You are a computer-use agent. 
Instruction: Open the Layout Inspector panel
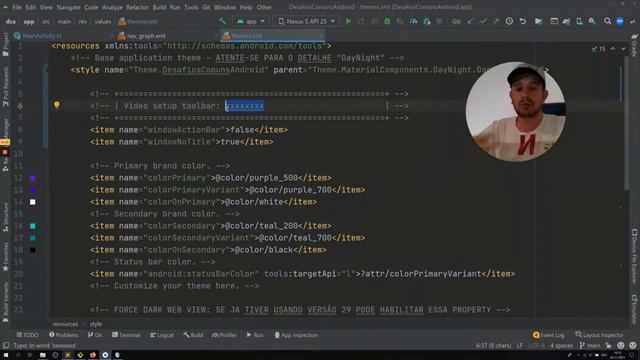click(x=600, y=335)
